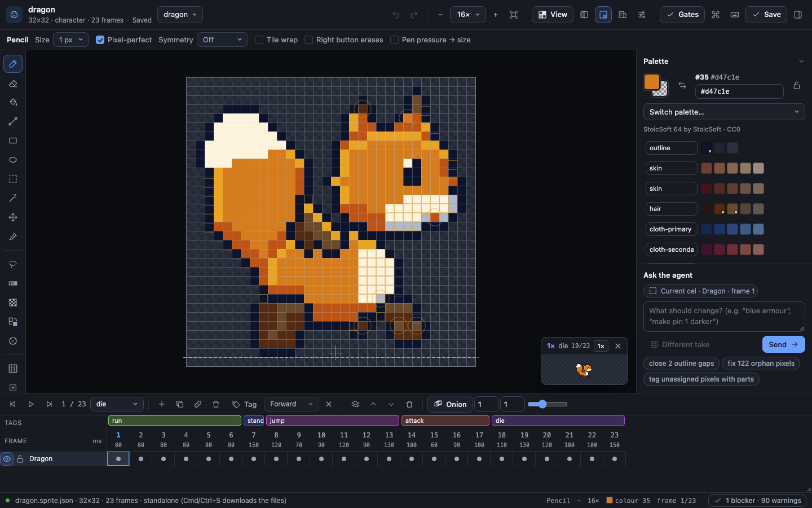Screen dimensions: 812x508
Task: Click the fix 122 orphan pixels suggestion
Action: click(761, 364)
